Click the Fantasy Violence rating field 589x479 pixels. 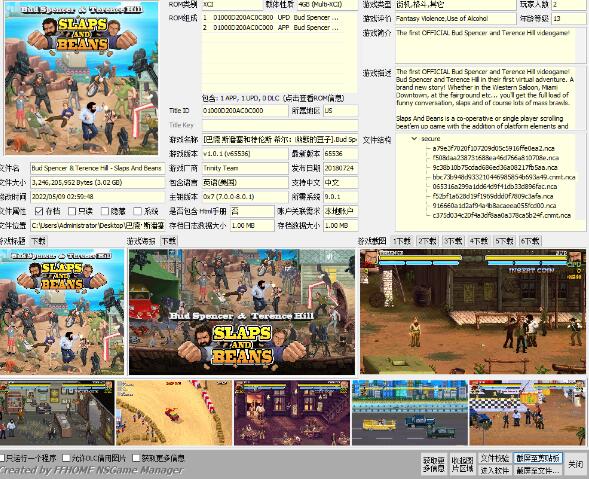coord(456,18)
